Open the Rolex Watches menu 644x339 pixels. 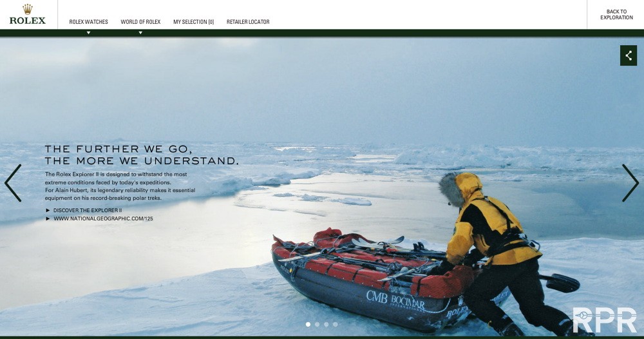pos(88,22)
